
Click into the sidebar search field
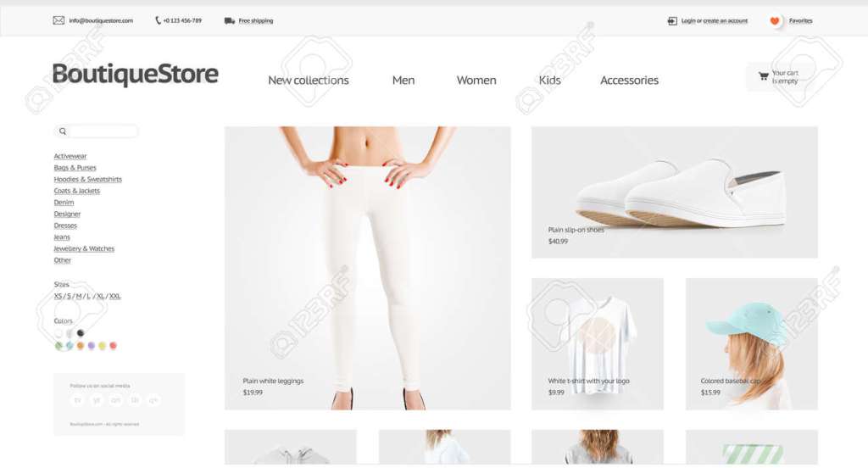click(x=97, y=131)
